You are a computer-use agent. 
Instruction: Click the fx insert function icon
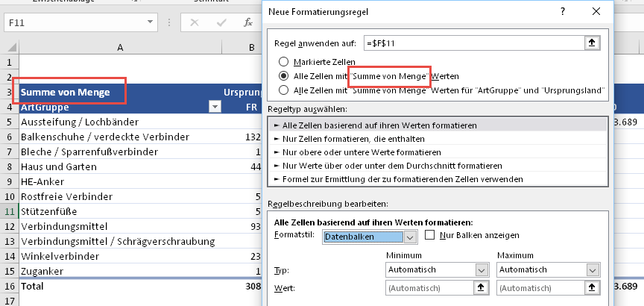[248, 22]
